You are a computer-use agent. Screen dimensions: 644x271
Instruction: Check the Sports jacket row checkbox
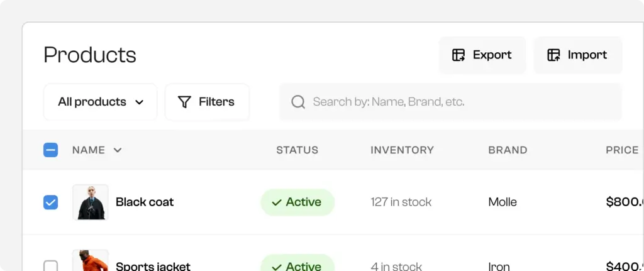[x=51, y=266]
